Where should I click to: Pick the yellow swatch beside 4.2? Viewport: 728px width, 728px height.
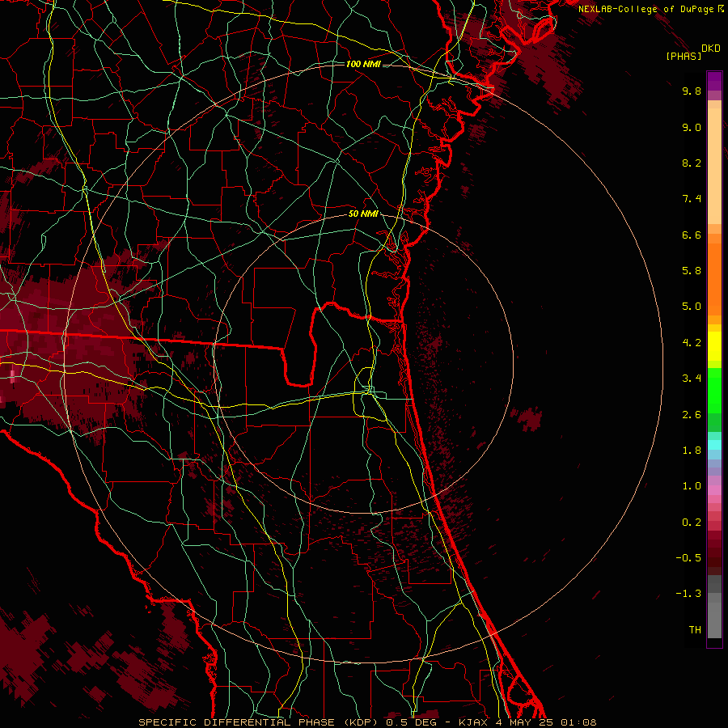[x=714, y=346]
